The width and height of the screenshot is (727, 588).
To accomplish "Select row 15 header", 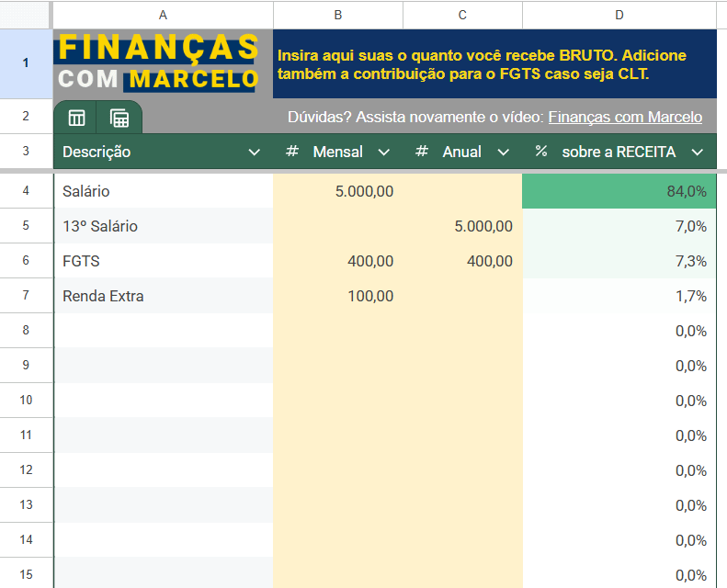I will click(26, 574).
